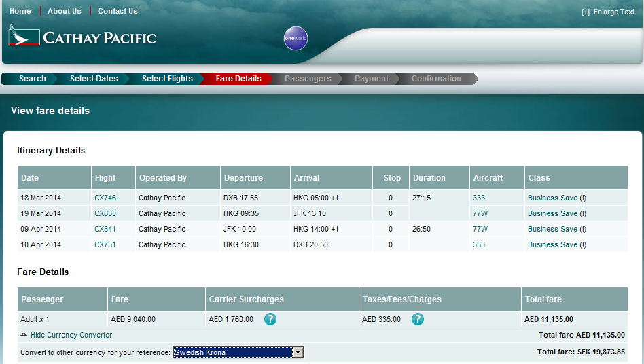This screenshot has height=364, width=644.
Task: Open help icon beside Carrier Surcharges amount
Action: pos(270,319)
